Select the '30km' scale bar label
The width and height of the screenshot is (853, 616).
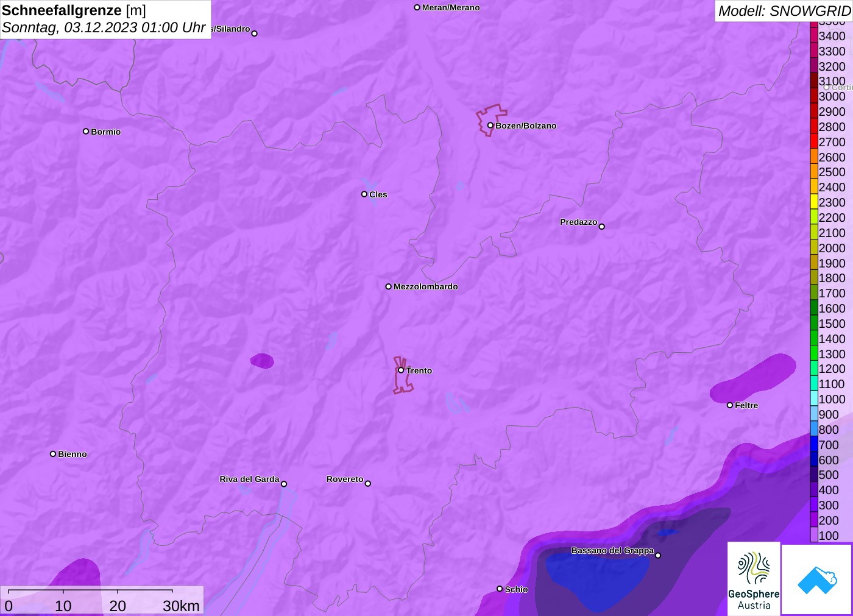181,606
